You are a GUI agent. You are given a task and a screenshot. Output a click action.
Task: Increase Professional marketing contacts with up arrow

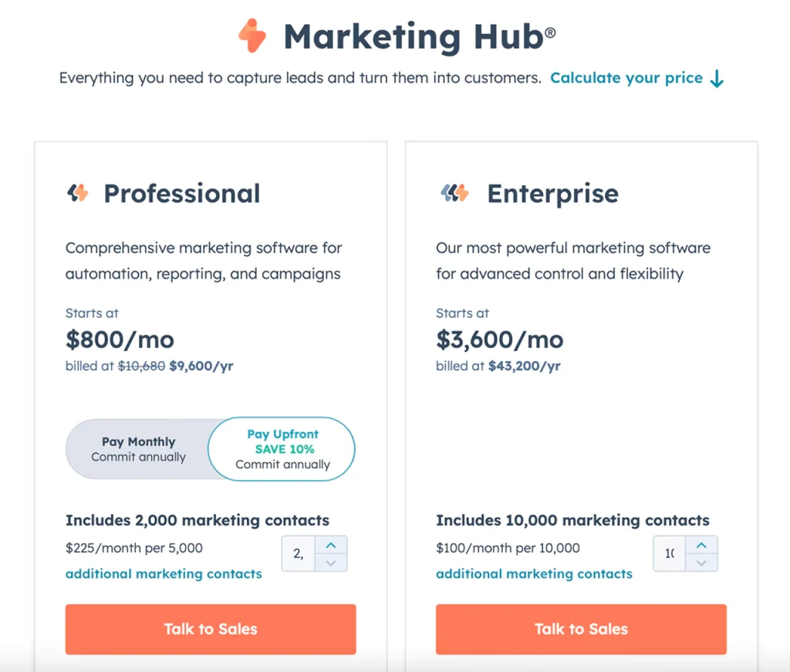pyautogui.click(x=331, y=545)
